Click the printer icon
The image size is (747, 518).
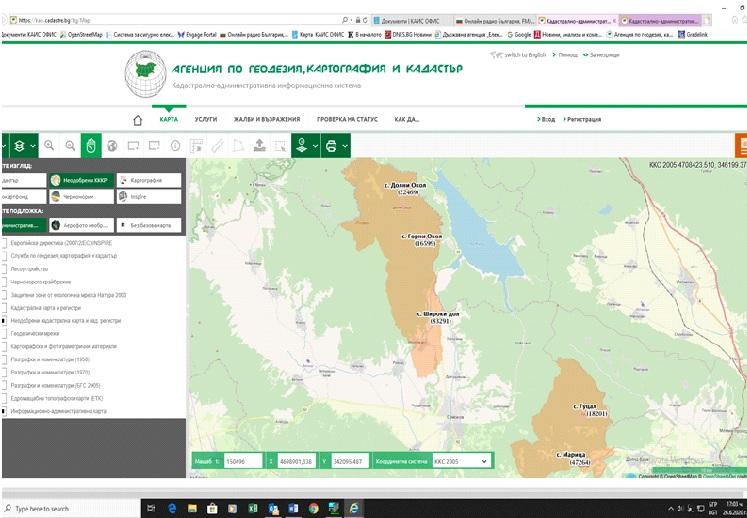tap(331, 146)
